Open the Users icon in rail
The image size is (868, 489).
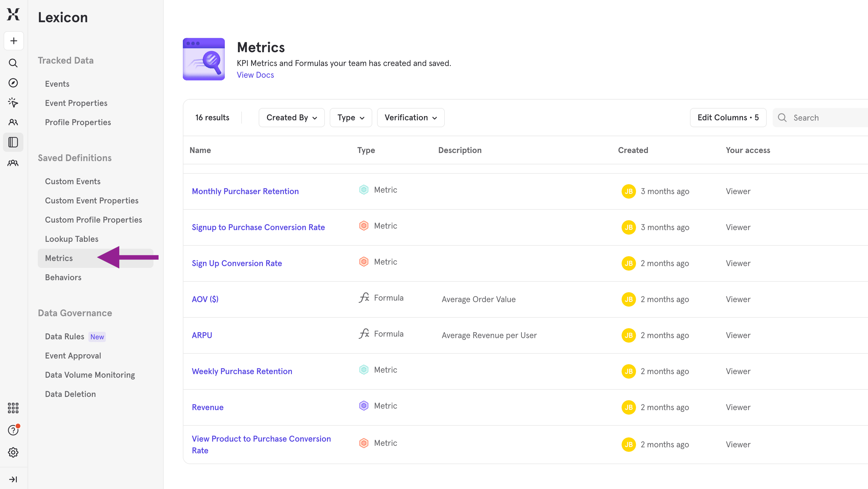tap(13, 122)
